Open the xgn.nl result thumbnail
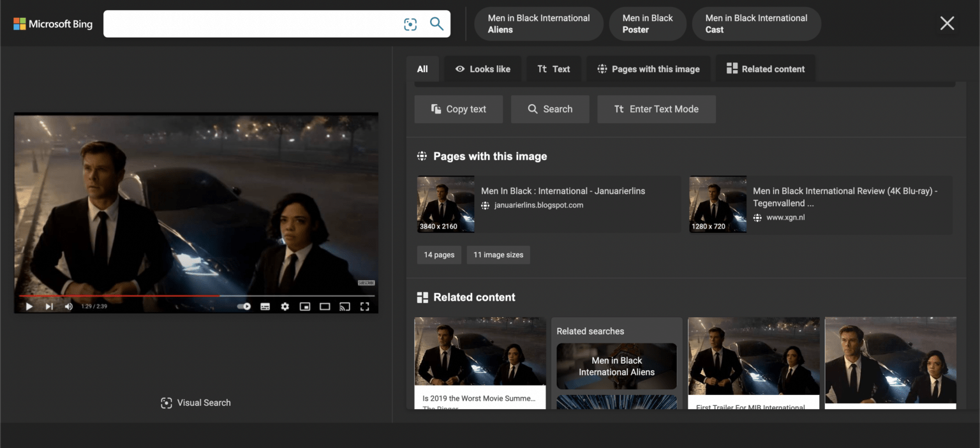This screenshot has height=448, width=980. 718,204
